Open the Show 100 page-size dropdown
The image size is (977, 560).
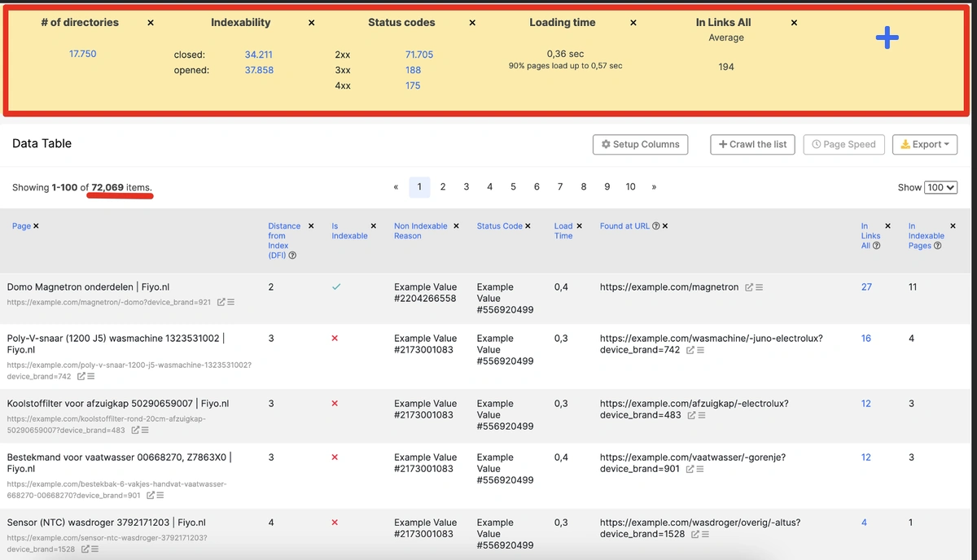point(940,186)
